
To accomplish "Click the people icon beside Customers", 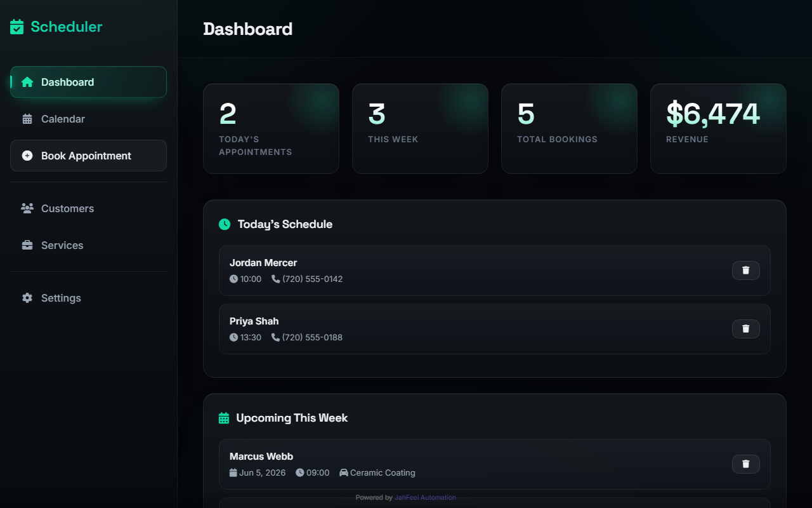I will click(27, 208).
